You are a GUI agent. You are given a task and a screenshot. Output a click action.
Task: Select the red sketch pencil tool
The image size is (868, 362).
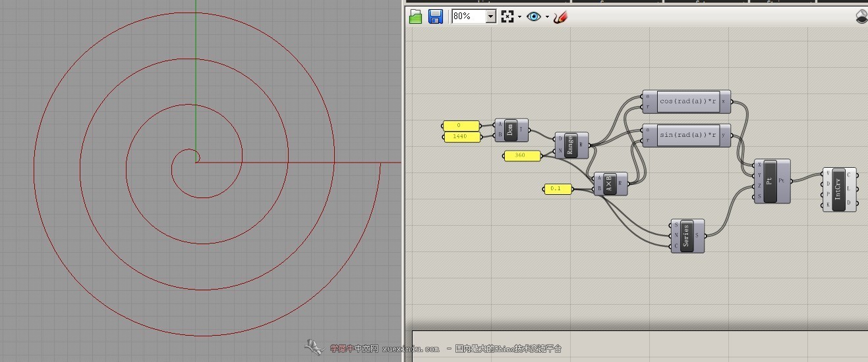click(x=561, y=16)
